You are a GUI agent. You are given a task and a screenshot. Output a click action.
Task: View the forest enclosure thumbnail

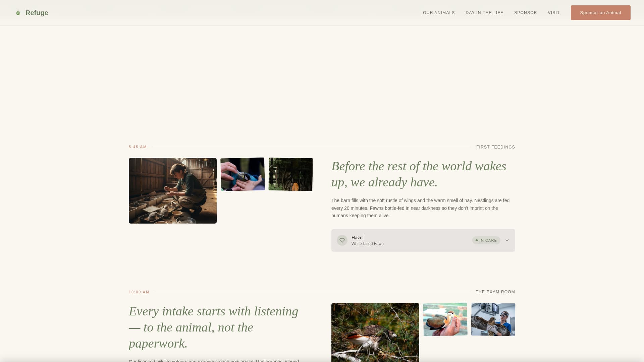[x=290, y=174]
